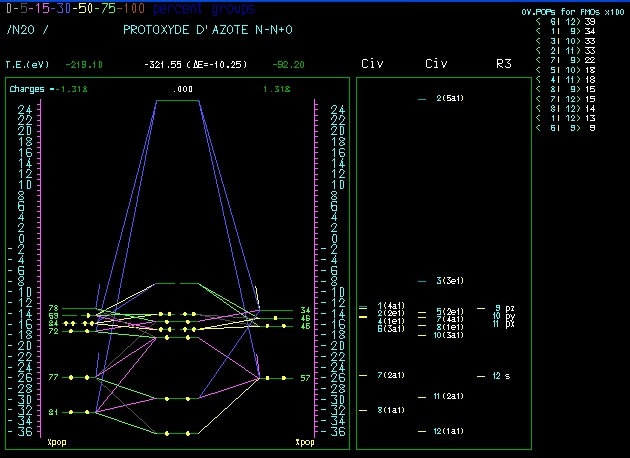Image resolution: width=630 pixels, height=458 pixels.
Task: Select the central charge value '.000'
Action: [x=183, y=89]
